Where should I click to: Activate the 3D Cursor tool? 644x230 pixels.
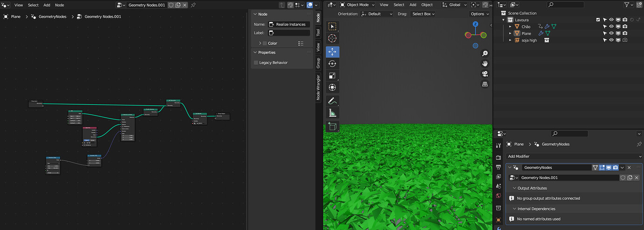click(332, 38)
